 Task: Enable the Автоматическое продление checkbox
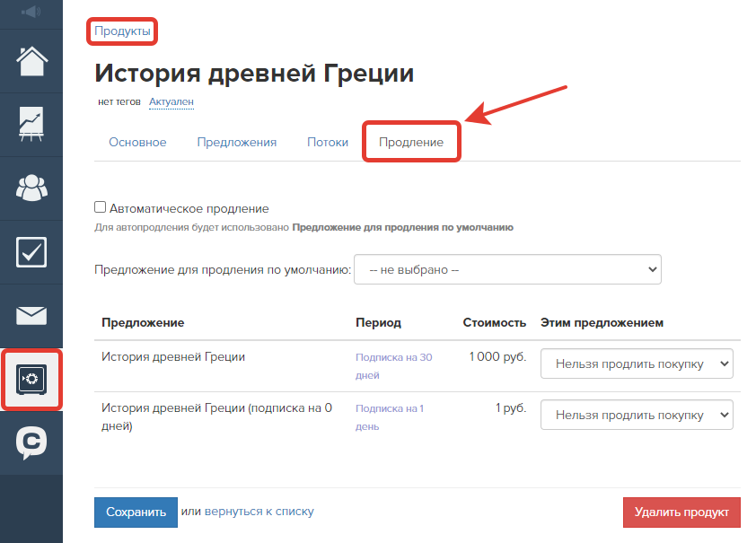click(x=100, y=207)
